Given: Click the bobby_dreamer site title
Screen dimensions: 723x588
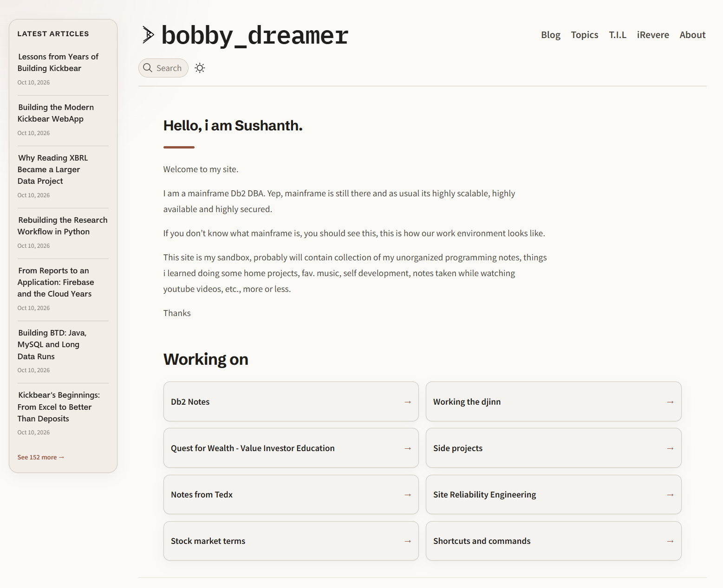Looking at the screenshot, I should (255, 35).
